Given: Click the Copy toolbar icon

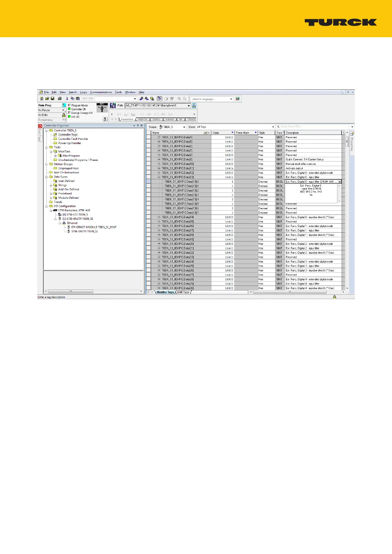Looking at the screenshot, I should tap(72, 98).
